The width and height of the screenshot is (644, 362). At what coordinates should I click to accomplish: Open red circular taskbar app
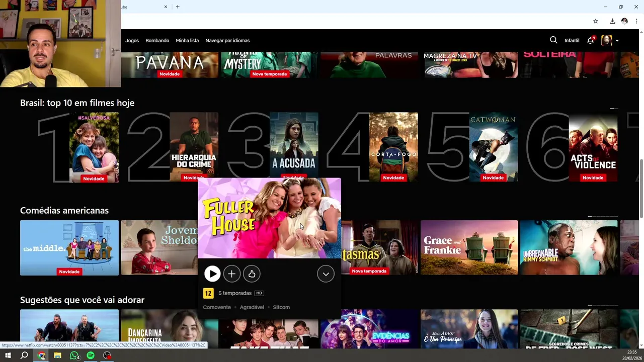tap(107, 355)
